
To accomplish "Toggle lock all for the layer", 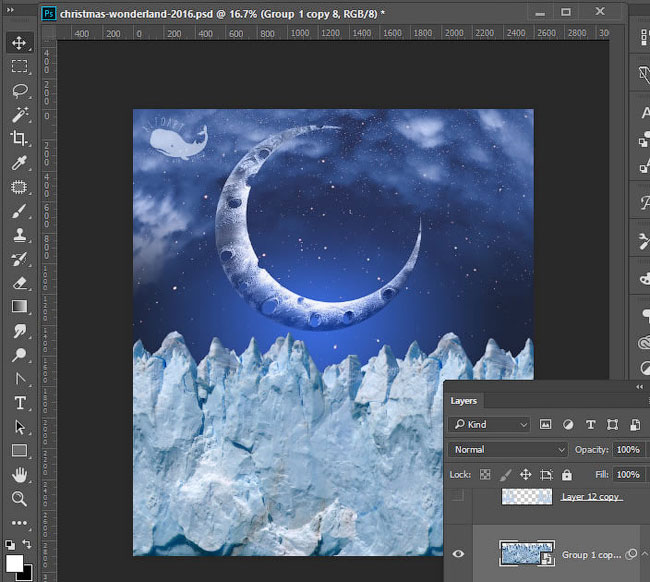I will (567, 475).
